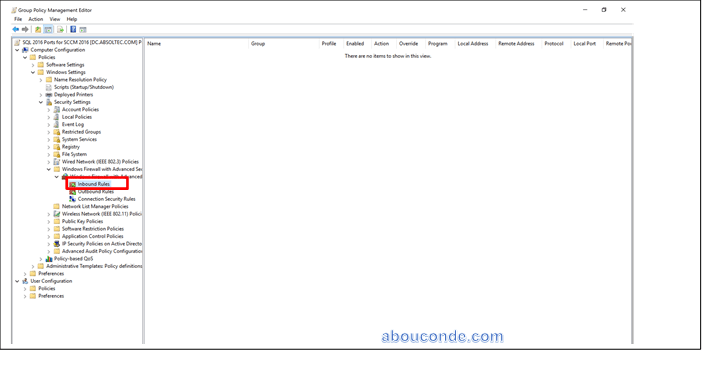This screenshot has height=365, width=702.
Task: Click the SQL 2016 Ports policy root icon
Action: click(x=17, y=43)
